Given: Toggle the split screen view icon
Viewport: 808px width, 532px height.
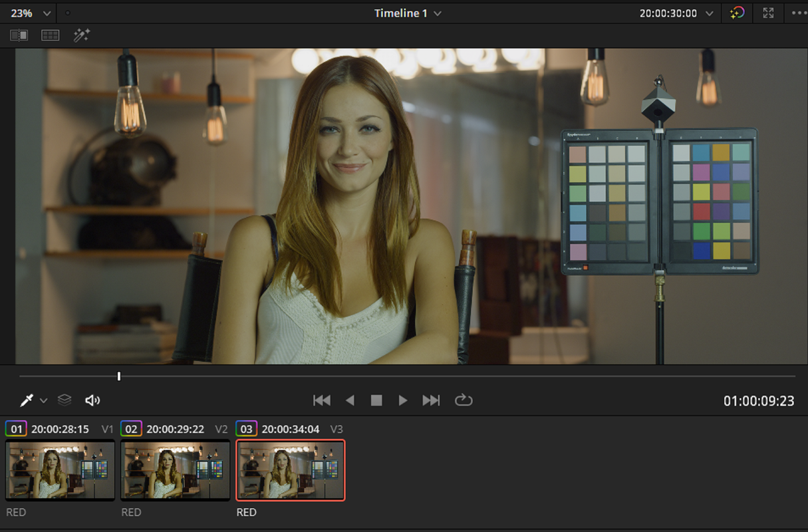Looking at the screenshot, I should (x=51, y=35).
